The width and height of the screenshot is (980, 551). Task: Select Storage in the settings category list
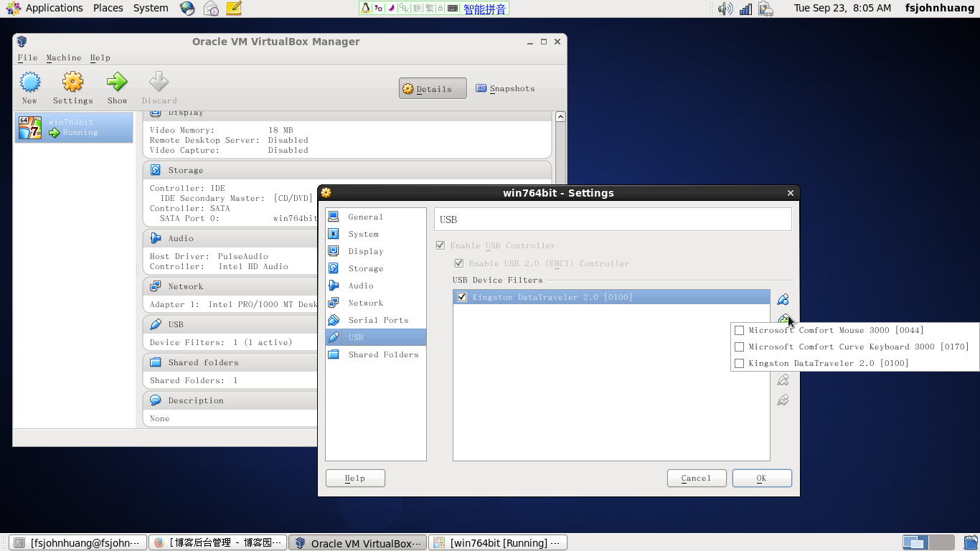[375, 268]
